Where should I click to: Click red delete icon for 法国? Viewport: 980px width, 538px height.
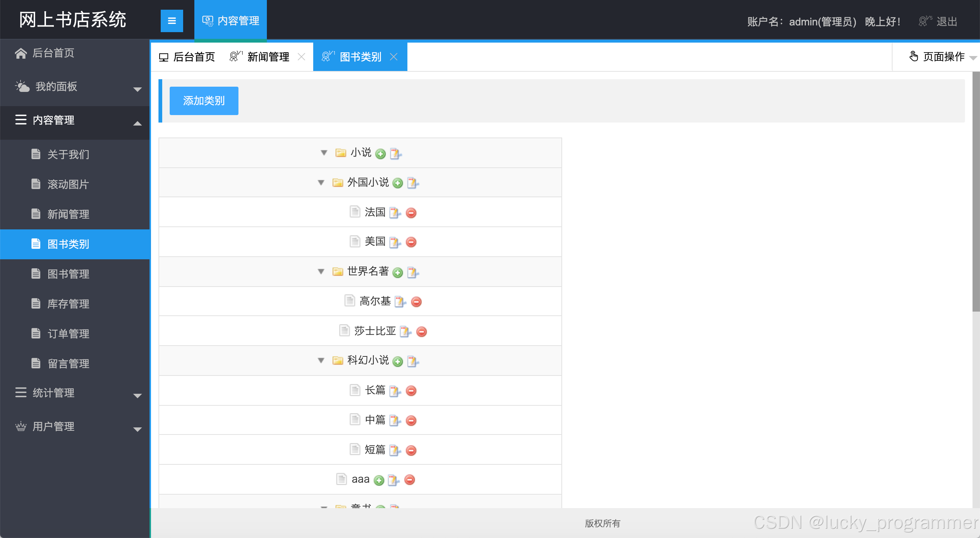click(x=411, y=213)
